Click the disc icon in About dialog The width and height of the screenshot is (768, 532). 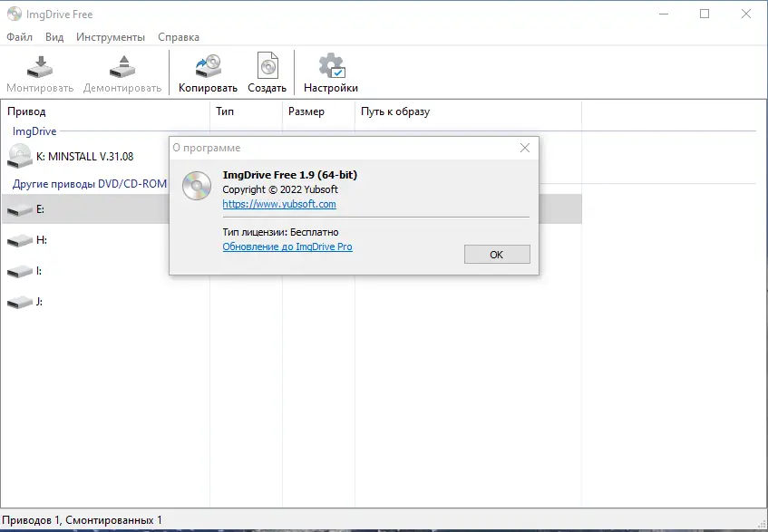click(197, 186)
